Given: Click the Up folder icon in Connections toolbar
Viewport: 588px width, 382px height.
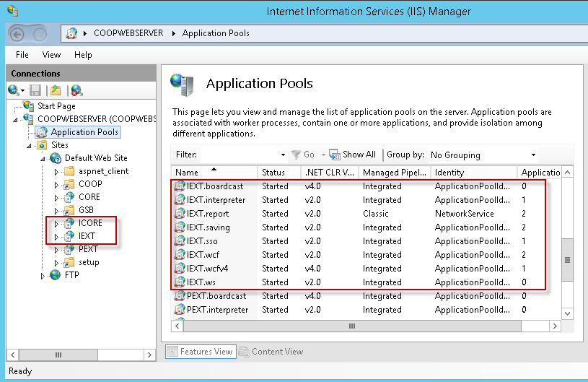Looking at the screenshot, I should point(56,90).
